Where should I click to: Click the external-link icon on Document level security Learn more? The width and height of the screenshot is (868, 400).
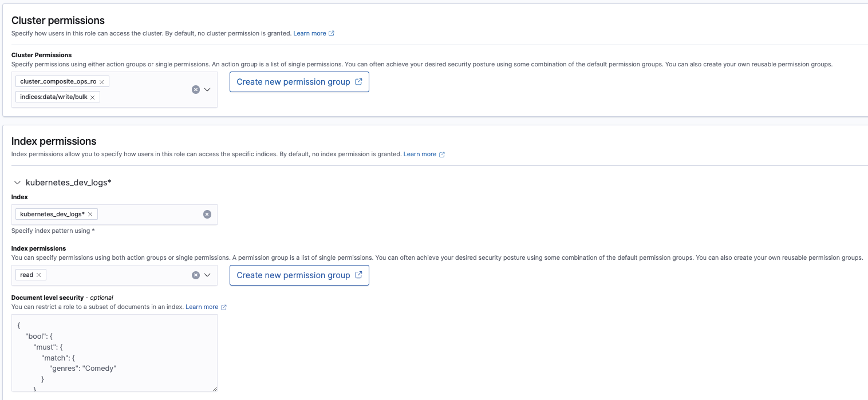[x=224, y=307]
